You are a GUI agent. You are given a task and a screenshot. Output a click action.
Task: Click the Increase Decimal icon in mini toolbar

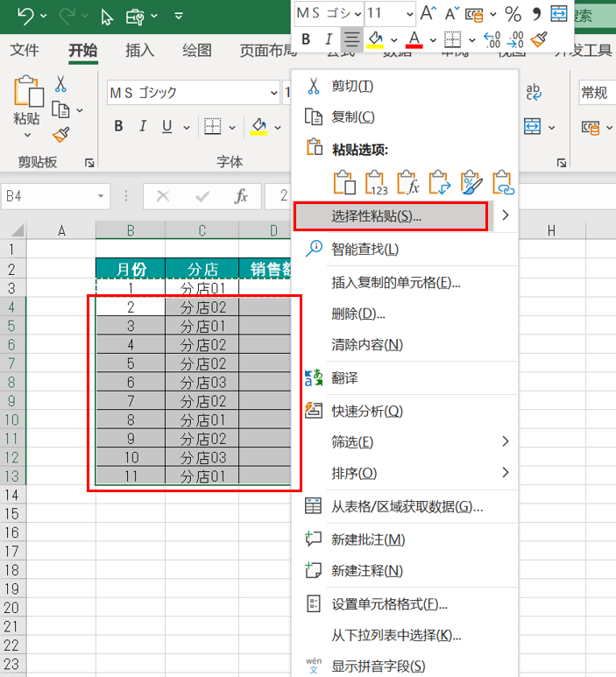coord(492,40)
